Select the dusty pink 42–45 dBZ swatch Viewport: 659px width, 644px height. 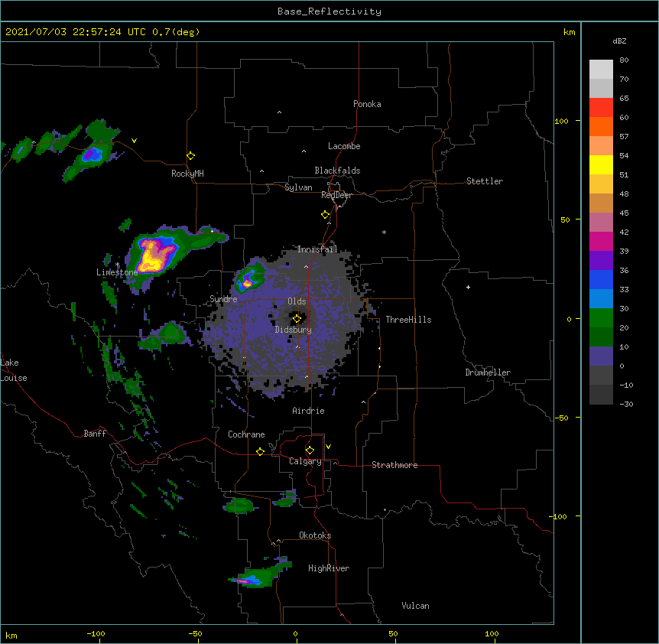coord(601,223)
